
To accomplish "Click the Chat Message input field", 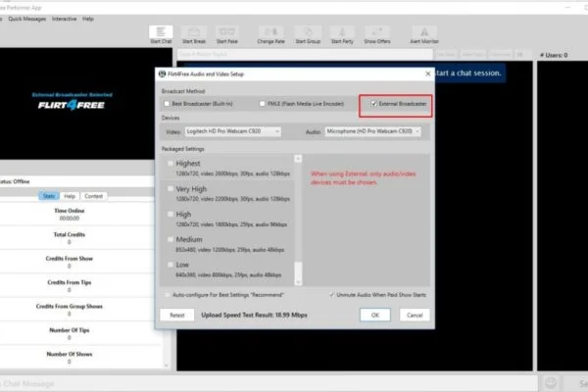I will 269,383.
